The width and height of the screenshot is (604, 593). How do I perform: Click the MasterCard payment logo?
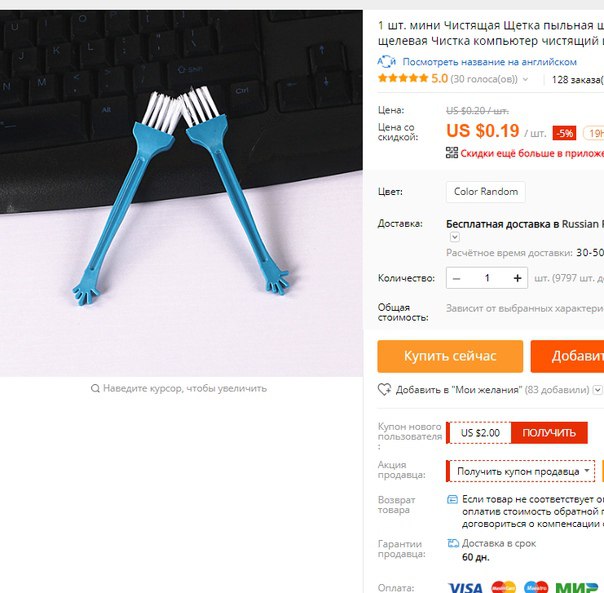503,587
